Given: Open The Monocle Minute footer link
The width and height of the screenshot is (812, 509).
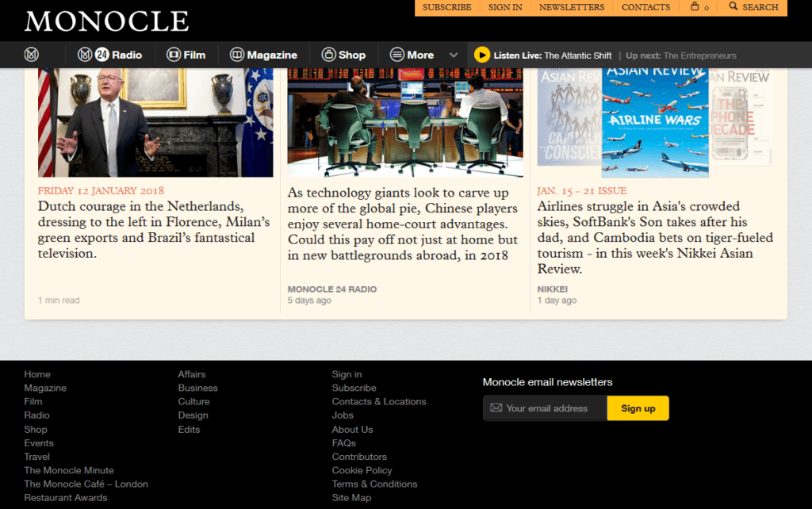Looking at the screenshot, I should tap(69, 470).
